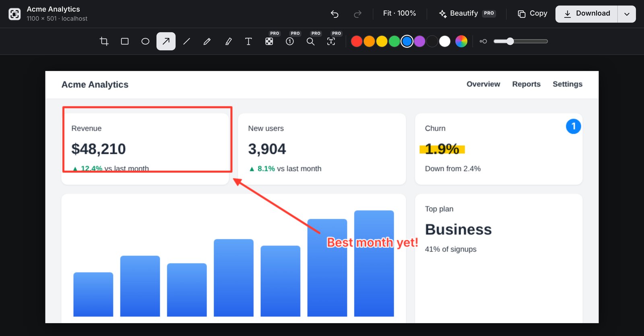
Task: Pick the yellow color swatch
Action: point(382,41)
